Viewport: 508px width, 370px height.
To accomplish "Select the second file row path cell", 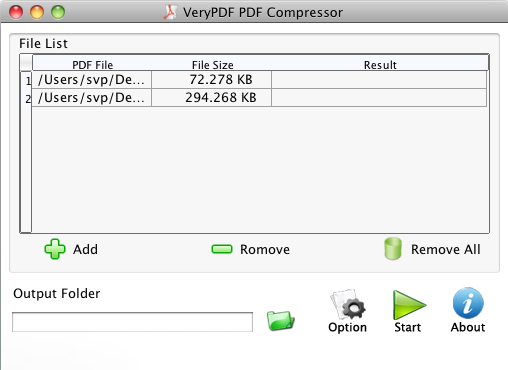I will click(92, 98).
